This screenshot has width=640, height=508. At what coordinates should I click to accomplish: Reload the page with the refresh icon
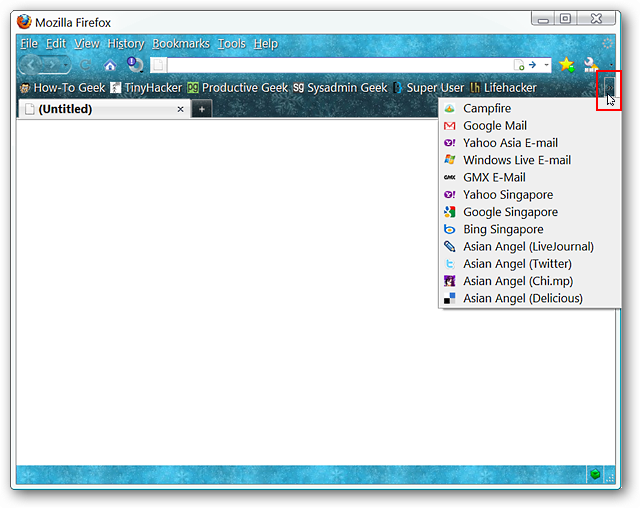pyautogui.click(x=85, y=65)
